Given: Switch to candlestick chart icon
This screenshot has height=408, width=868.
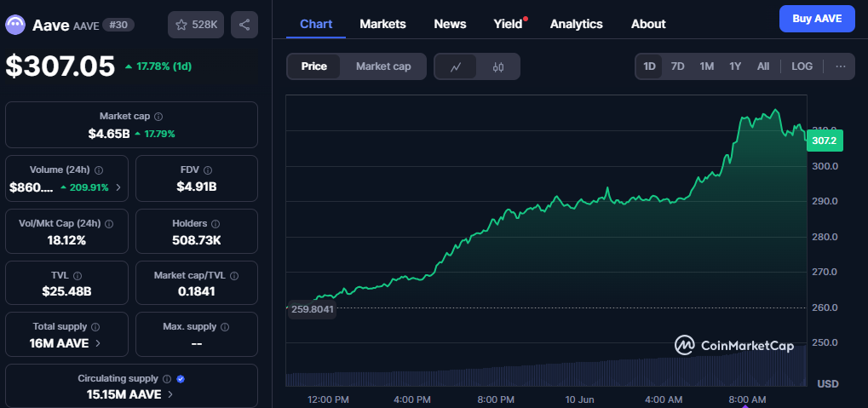Looking at the screenshot, I should point(497,67).
